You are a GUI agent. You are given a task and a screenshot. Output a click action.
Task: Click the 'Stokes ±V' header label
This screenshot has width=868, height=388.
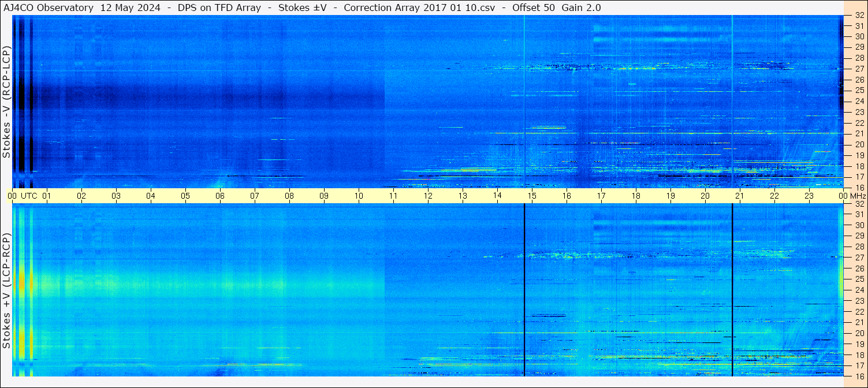point(303,8)
